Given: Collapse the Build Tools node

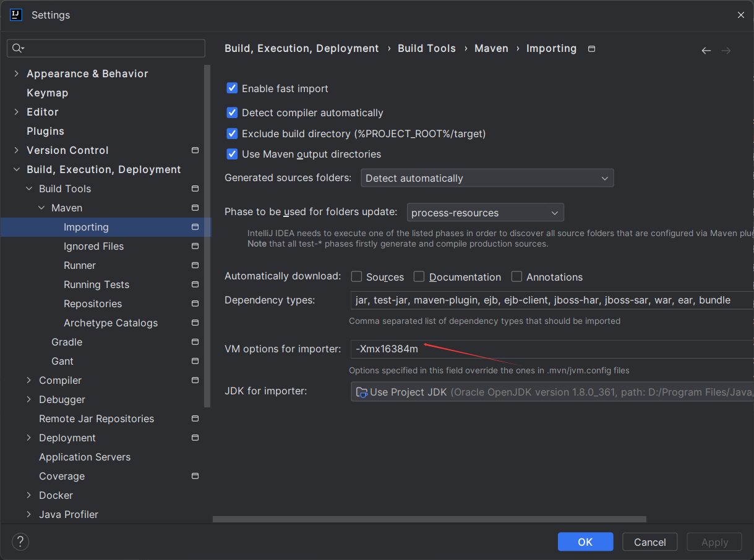Looking at the screenshot, I should point(29,189).
